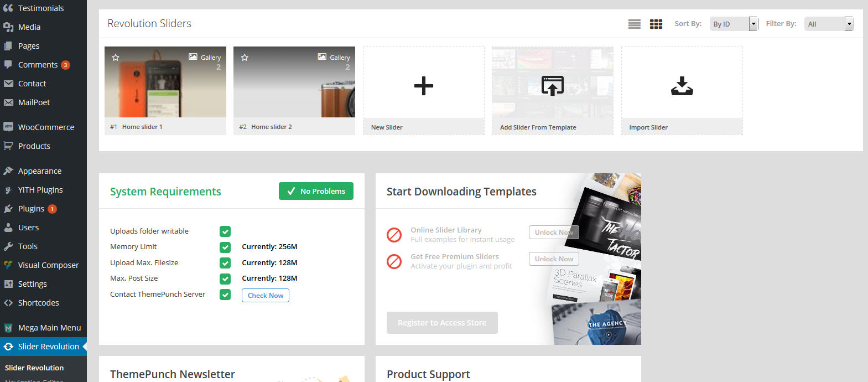Click the Testimonials quote icon in sidebar
This screenshot has width=868, height=382.
coord(8,8)
